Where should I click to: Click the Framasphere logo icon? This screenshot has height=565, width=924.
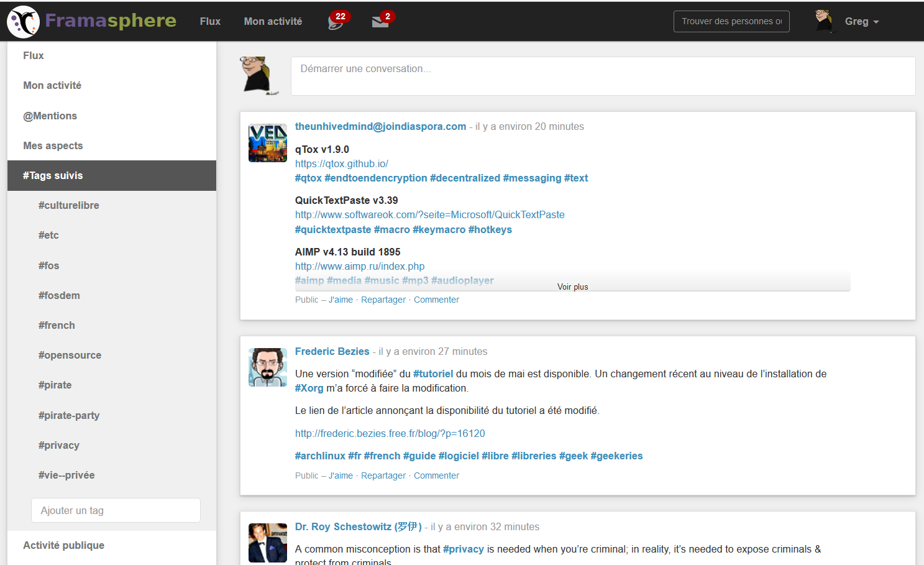coord(23,21)
